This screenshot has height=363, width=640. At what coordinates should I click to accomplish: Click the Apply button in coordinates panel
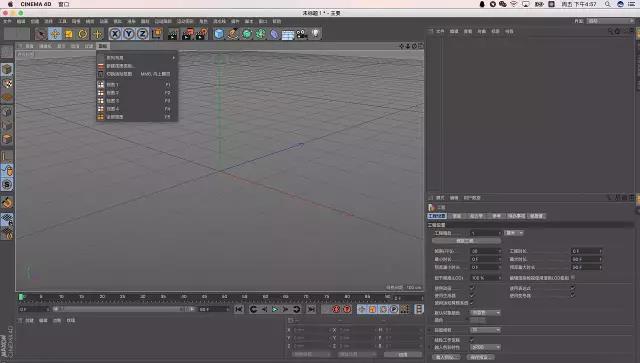403,354
